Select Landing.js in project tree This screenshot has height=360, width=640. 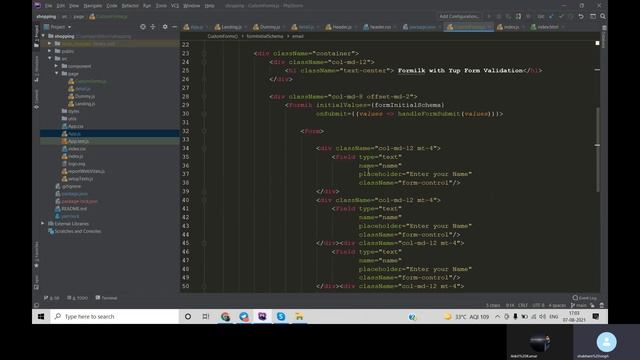point(84,104)
